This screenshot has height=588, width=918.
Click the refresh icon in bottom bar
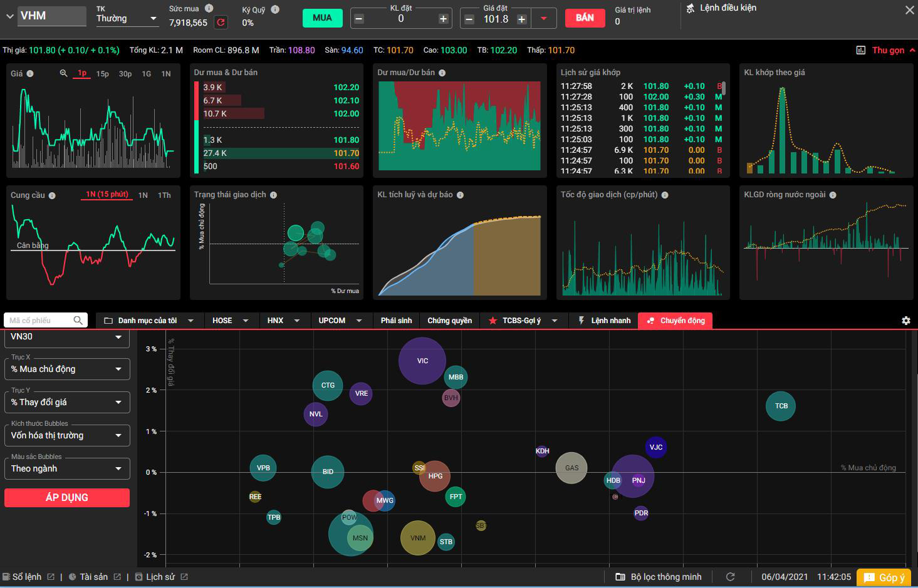point(730,577)
